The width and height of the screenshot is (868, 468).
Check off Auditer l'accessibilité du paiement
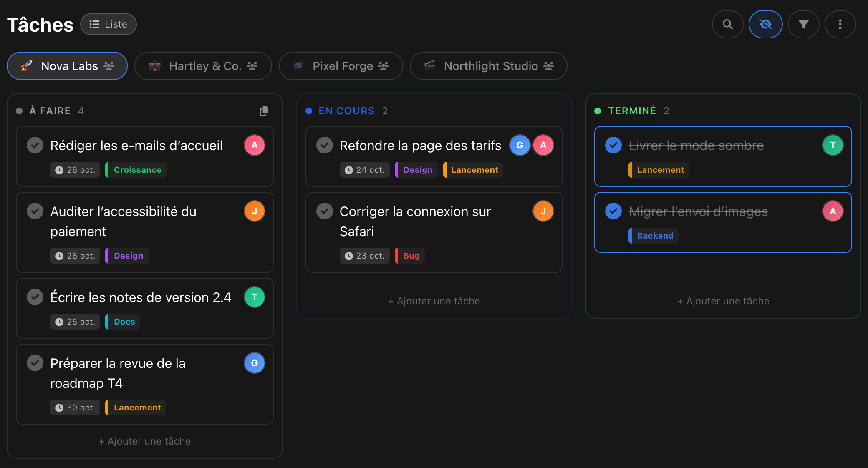pos(35,211)
